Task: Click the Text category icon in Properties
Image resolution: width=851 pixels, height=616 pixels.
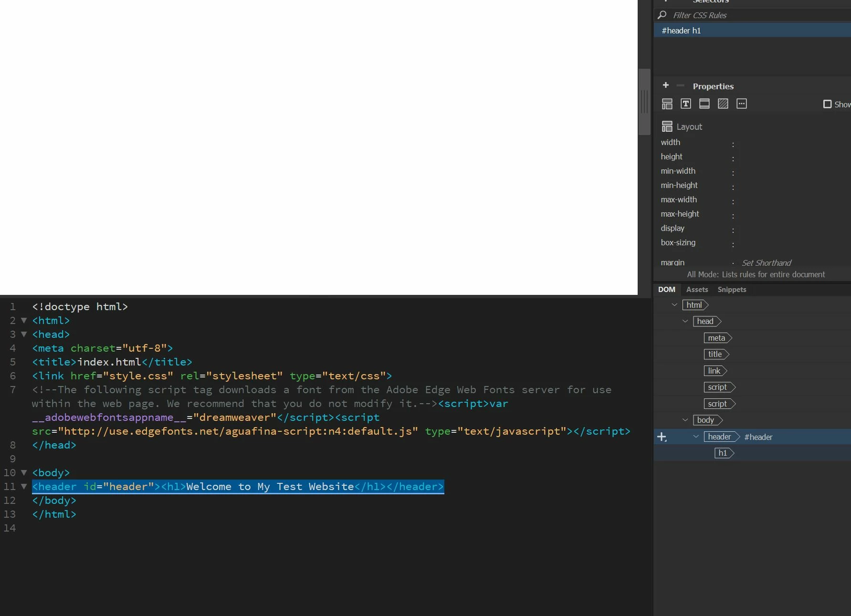Action: pos(685,104)
